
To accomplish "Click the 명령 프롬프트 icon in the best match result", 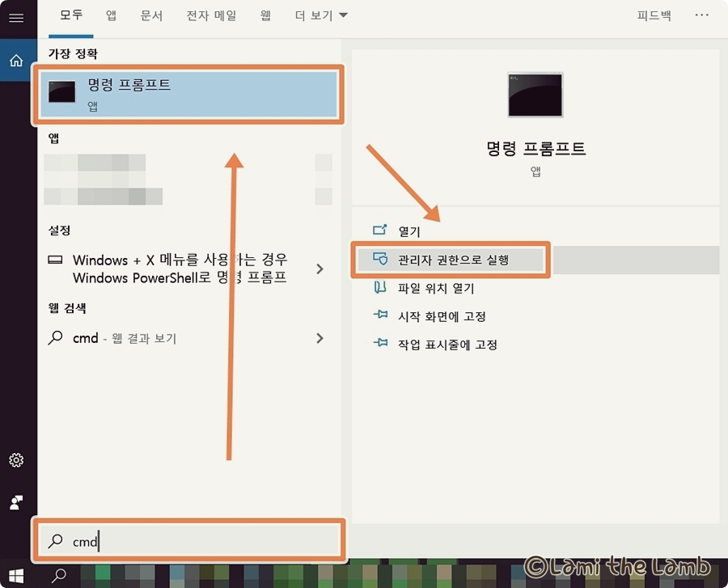I will point(61,91).
